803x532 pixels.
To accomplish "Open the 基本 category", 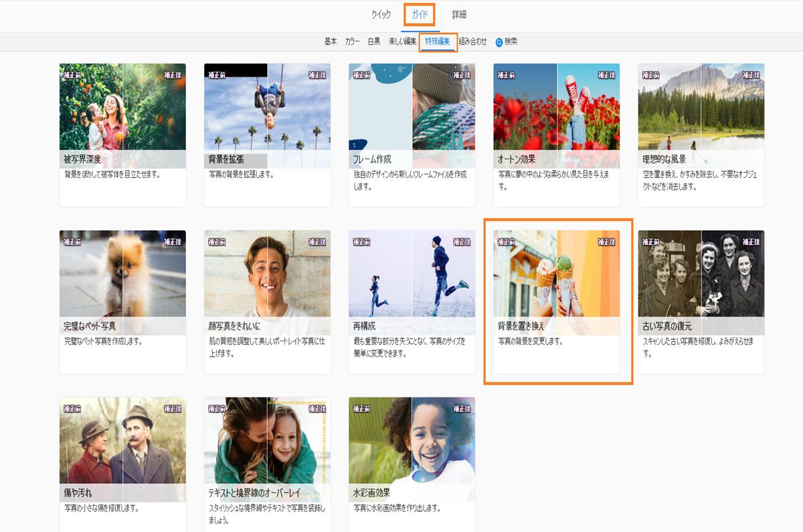I will pyautogui.click(x=331, y=41).
